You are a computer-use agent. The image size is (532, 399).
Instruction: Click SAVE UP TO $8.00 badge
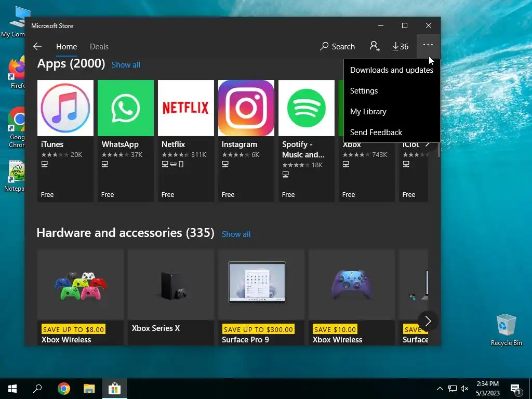73,329
